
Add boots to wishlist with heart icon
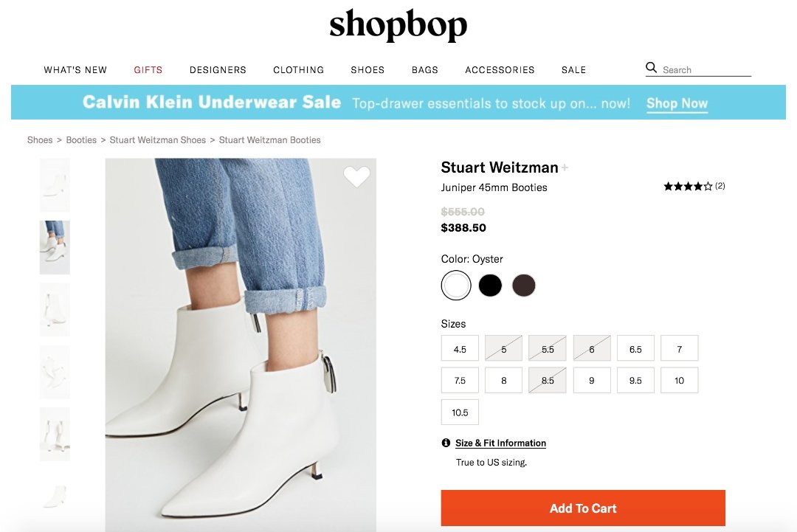(356, 177)
